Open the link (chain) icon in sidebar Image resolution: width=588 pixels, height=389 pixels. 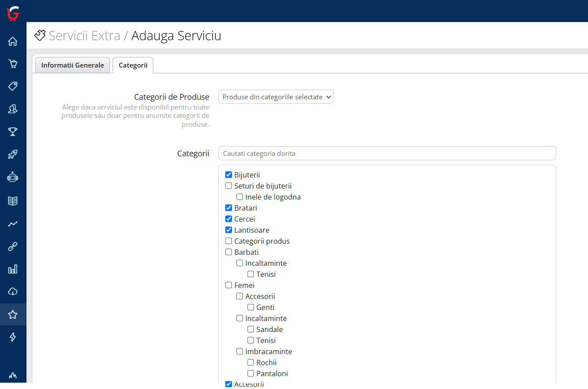pos(13,246)
